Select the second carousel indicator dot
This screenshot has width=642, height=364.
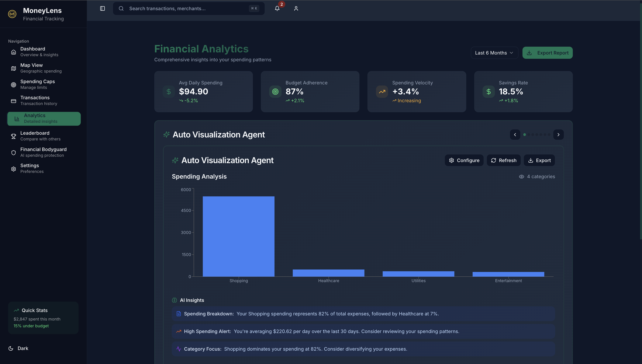(529, 135)
